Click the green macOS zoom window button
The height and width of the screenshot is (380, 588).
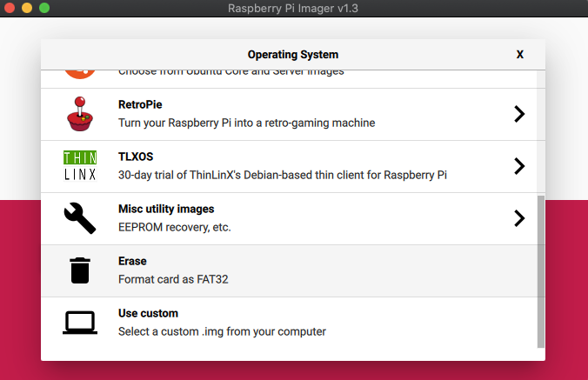point(44,8)
